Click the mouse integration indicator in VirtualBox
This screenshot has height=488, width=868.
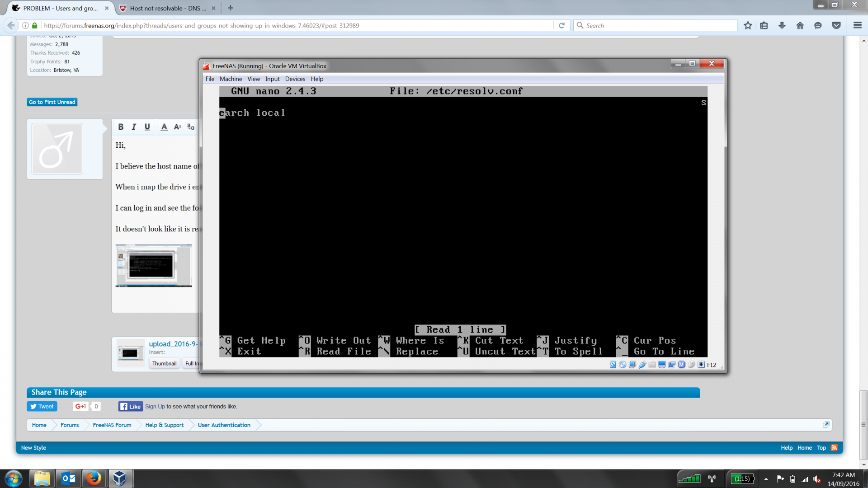click(691, 365)
